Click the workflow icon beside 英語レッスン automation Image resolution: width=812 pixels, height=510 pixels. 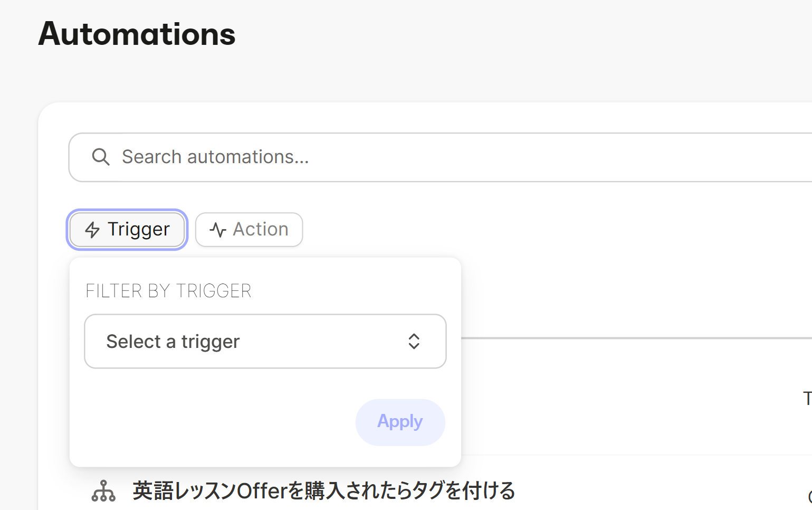point(103,491)
